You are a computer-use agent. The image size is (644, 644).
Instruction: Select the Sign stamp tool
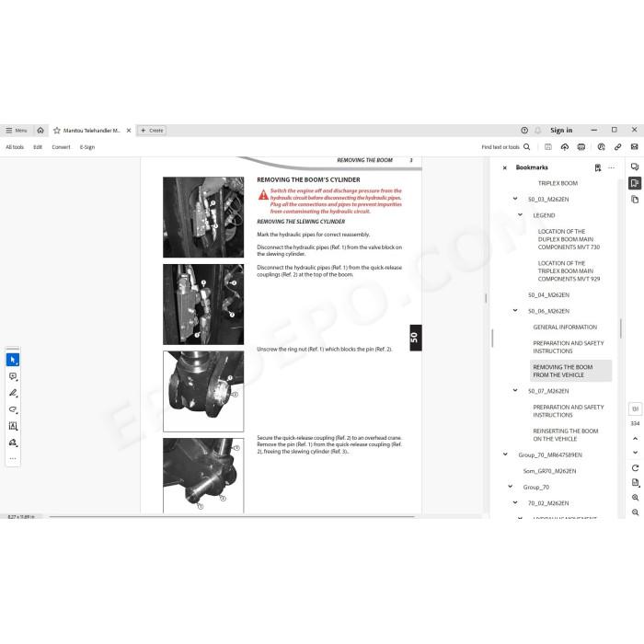tap(13, 443)
